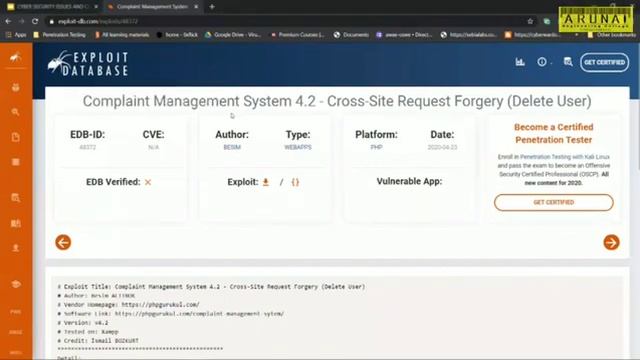This screenshot has width=640, height=360.
Task: Open the online training graduation cap icon
Action: point(16,284)
